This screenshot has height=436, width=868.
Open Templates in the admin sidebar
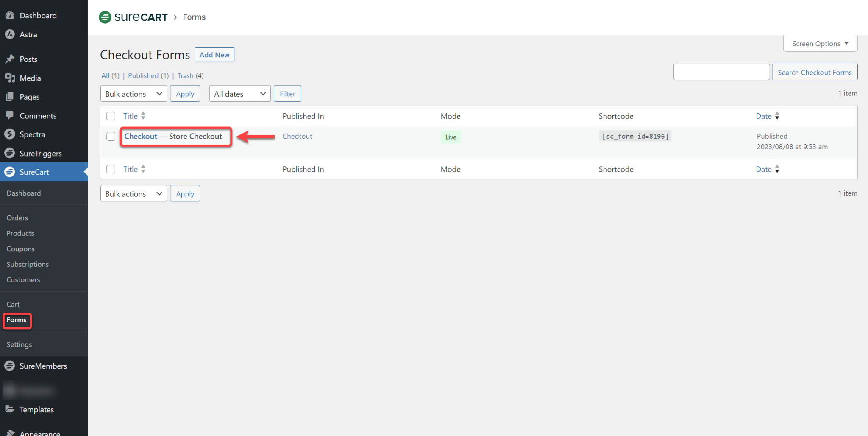36,409
